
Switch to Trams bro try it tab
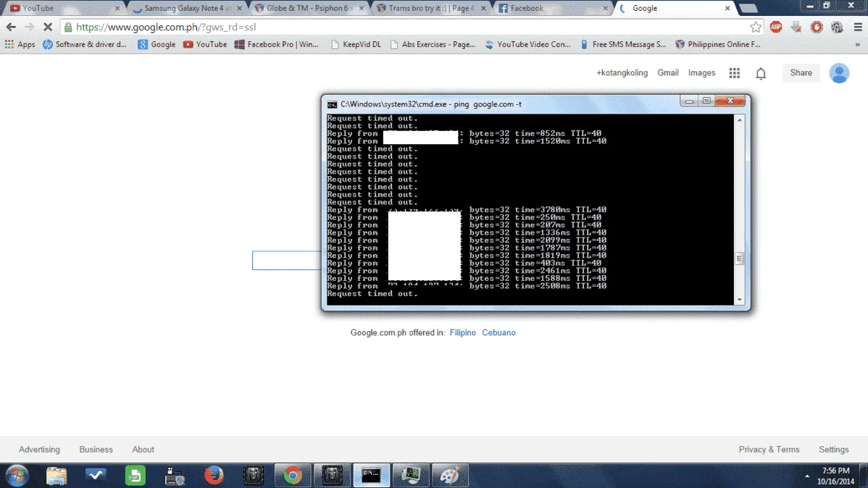point(430,8)
